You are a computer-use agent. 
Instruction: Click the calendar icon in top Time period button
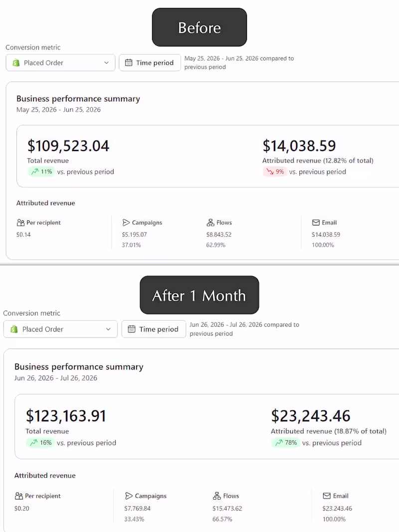pos(129,63)
